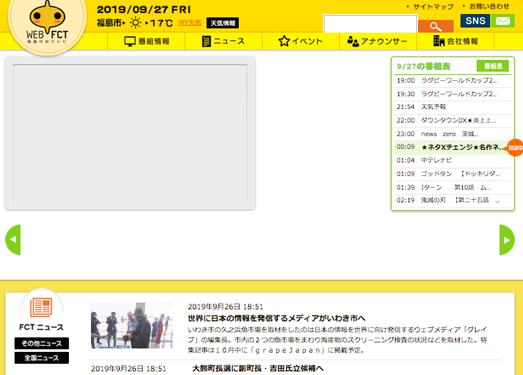Open headline 大熊町長選に副町長・吉田氏立候補へ

[258, 368]
